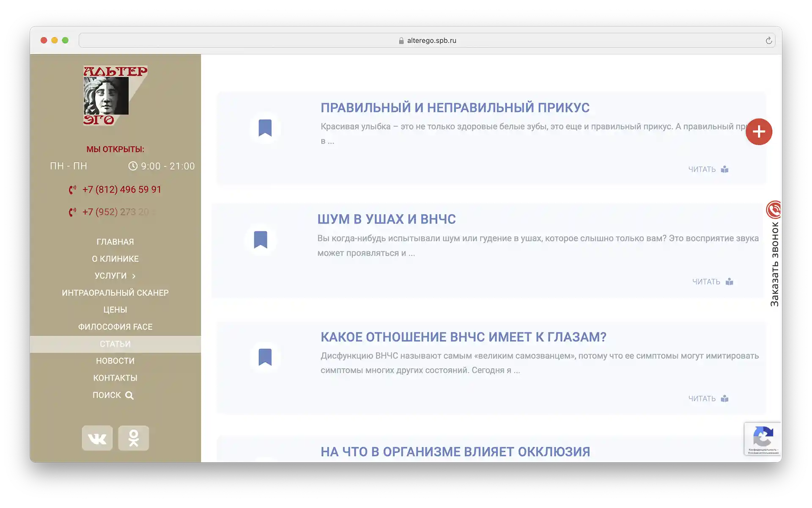This screenshot has height=508, width=812.
Task: Open the НОВОСТИ menu item
Action: tap(115, 361)
